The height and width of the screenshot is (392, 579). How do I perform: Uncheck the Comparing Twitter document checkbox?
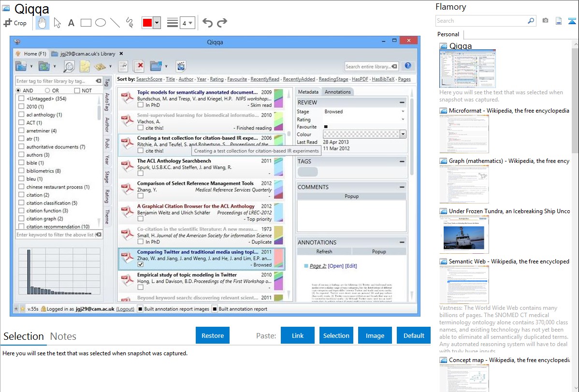140,264
